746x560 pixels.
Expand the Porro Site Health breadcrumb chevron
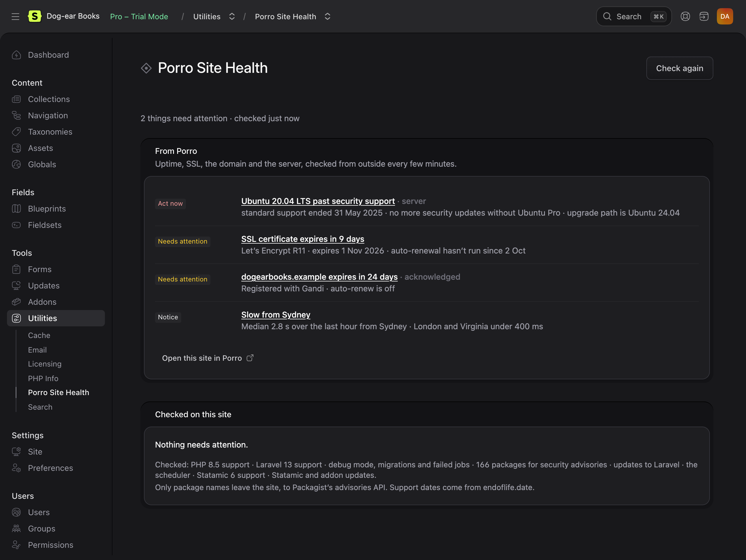(x=328, y=17)
